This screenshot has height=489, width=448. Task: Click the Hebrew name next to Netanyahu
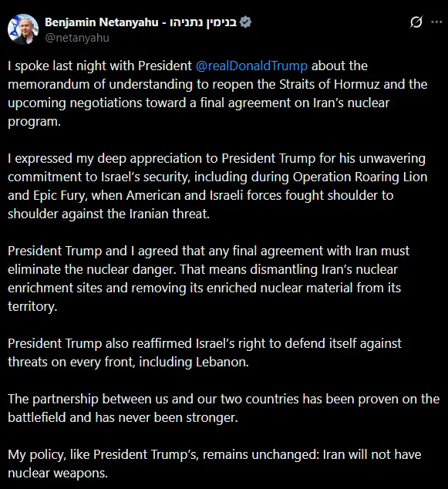coord(204,22)
